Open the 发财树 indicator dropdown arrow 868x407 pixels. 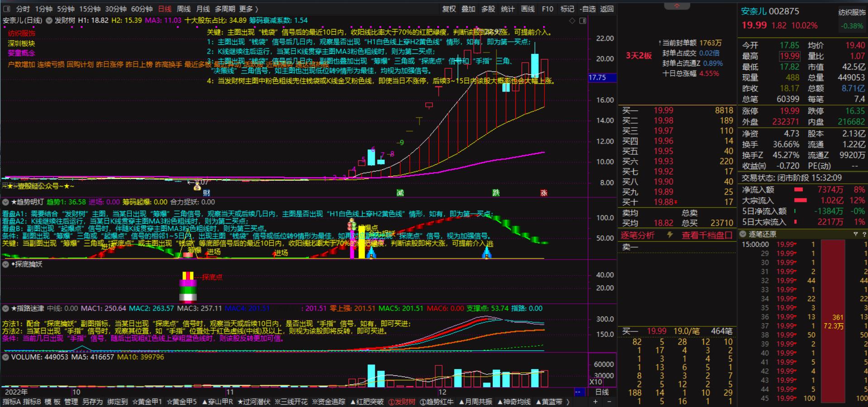(x=49, y=20)
